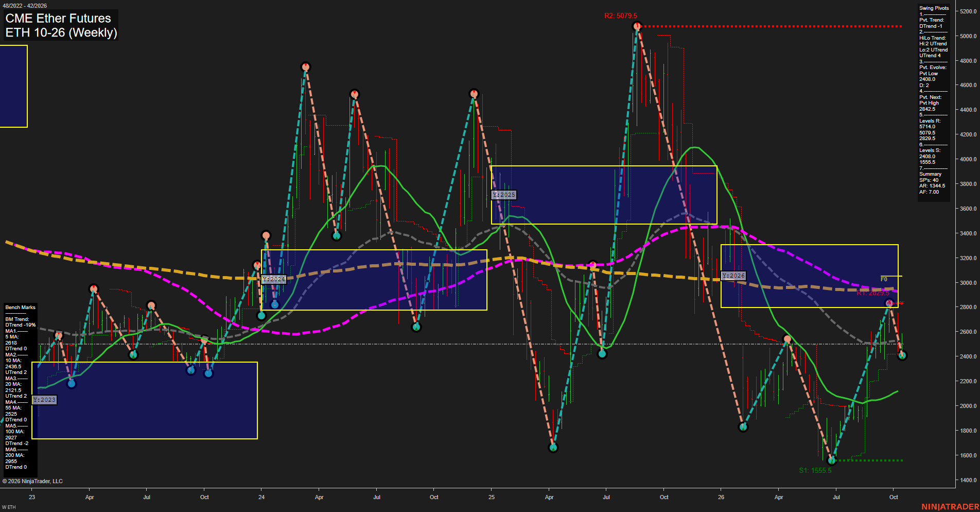Click Levels R: entry in Swing Pivots
This screenshot has width=980, height=512.
[930, 121]
